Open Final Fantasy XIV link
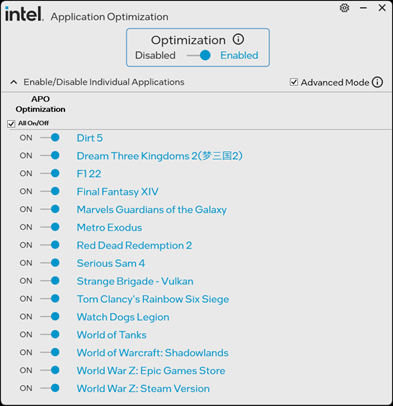 (117, 192)
